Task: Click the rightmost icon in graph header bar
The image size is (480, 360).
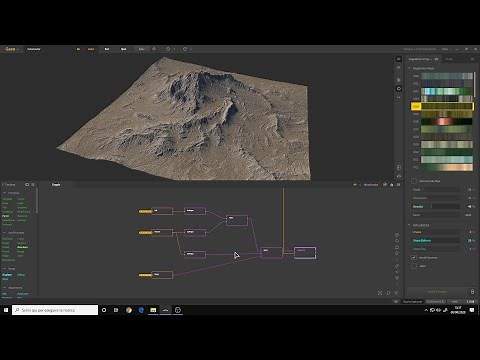Action: coord(399,184)
